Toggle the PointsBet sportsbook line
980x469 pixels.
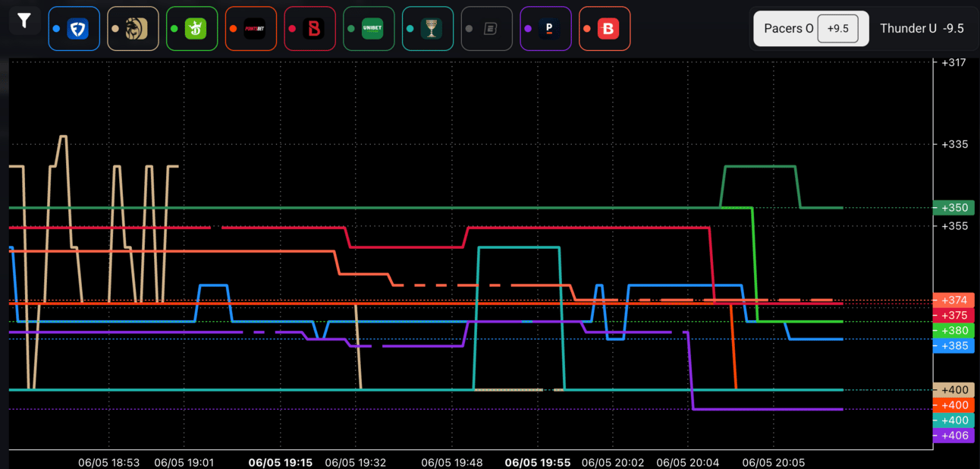click(x=251, y=29)
